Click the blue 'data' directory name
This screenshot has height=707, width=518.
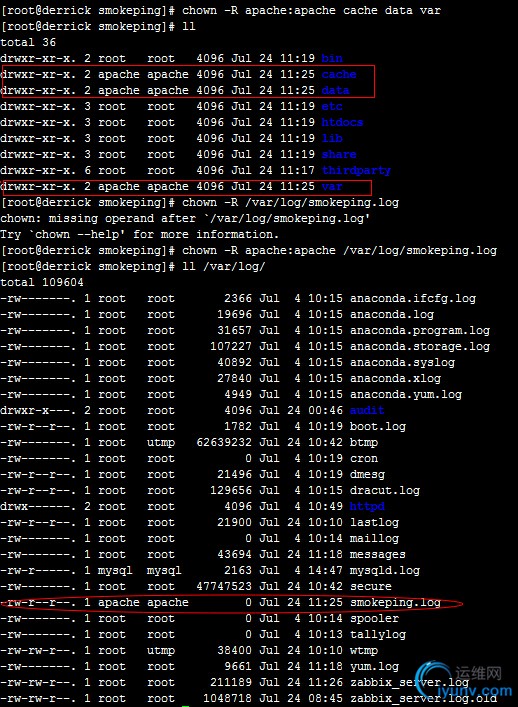335,90
